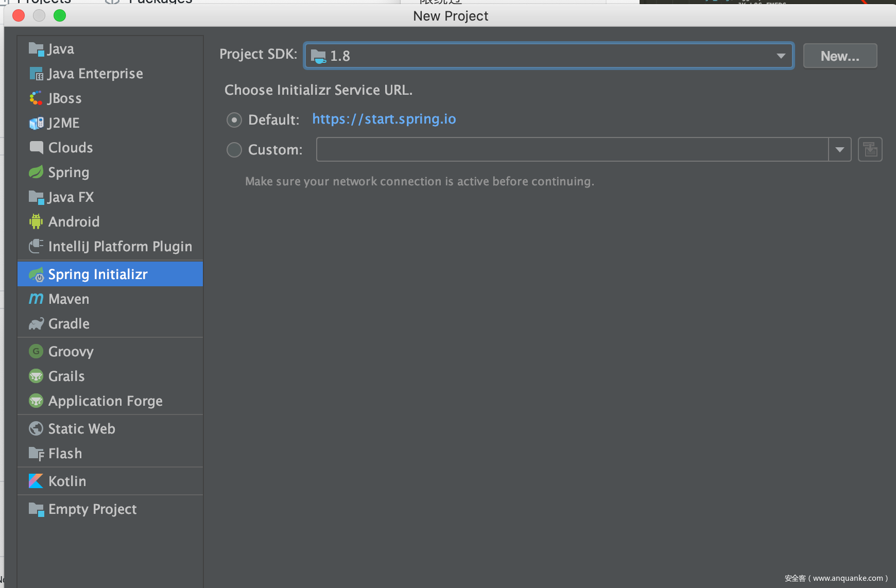Select IntelliJ Platform Plugin in list

pos(119,247)
